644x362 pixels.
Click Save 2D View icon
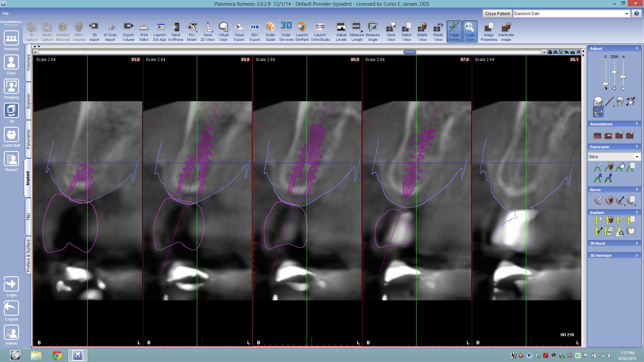point(207,32)
